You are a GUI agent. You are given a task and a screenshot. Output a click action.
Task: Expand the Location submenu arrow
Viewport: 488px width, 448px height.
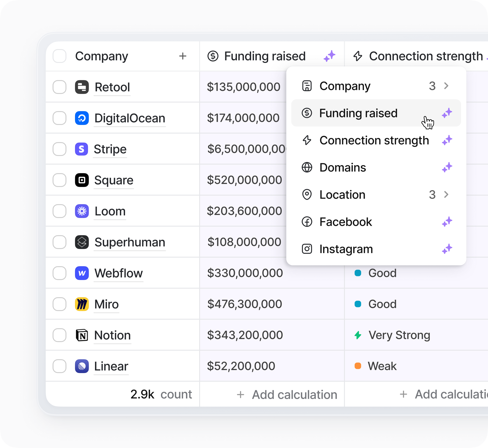tap(446, 194)
